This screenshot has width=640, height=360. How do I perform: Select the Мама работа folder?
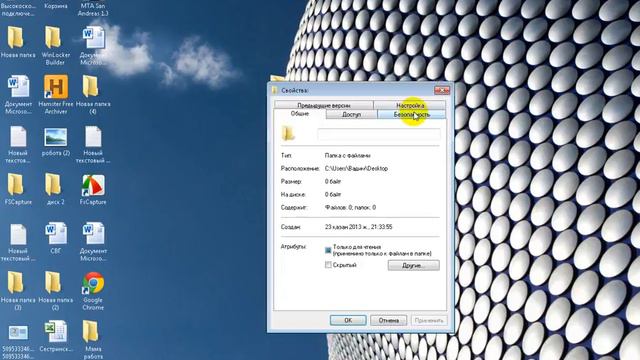click(x=90, y=332)
